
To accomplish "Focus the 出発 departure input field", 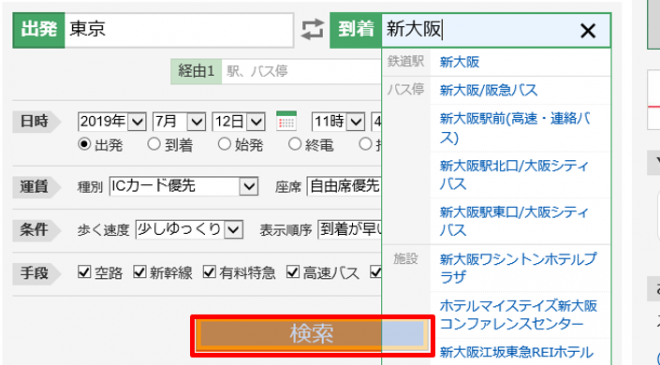I will pos(179,30).
